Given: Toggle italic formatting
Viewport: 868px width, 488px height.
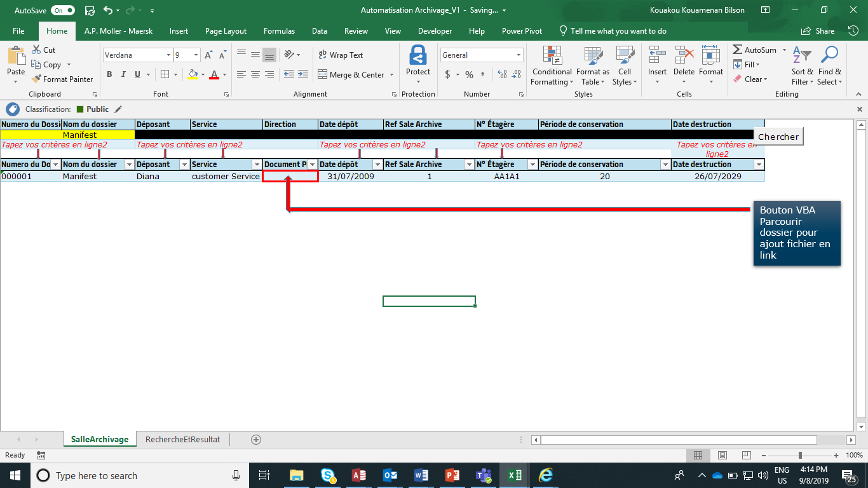Looking at the screenshot, I should pyautogui.click(x=124, y=75).
